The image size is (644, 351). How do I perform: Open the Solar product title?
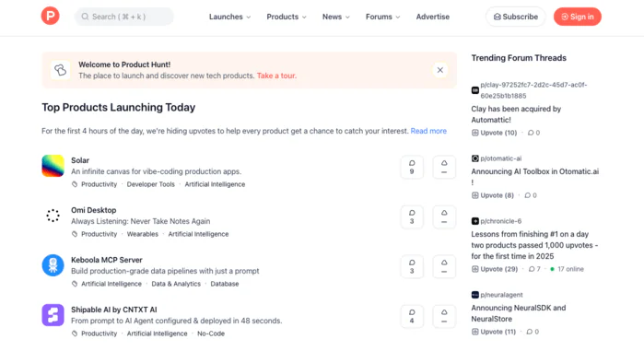(80, 160)
